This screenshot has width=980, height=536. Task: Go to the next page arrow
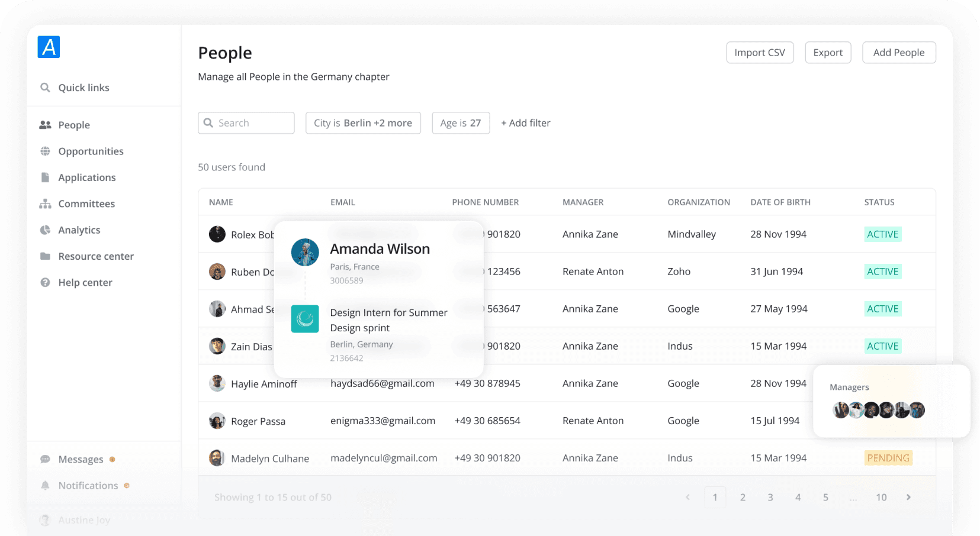point(908,498)
